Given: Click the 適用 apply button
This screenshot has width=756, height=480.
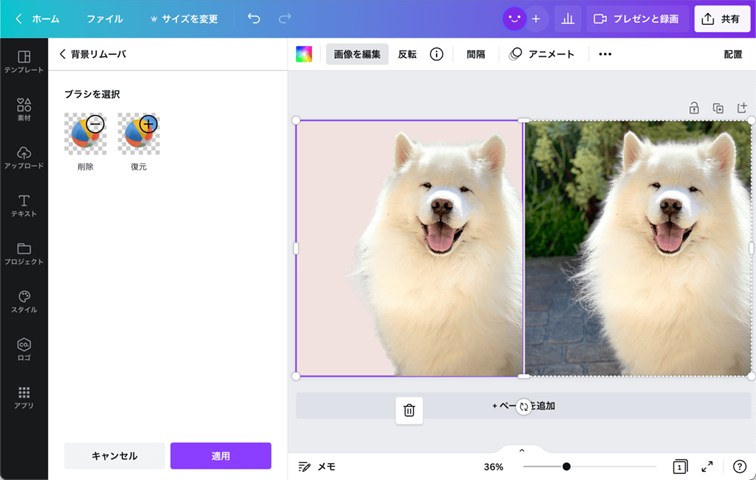Looking at the screenshot, I should 220,456.
